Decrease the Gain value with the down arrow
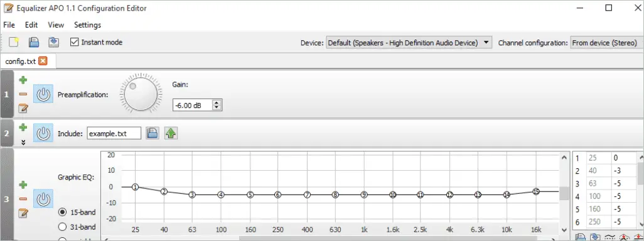This screenshot has height=241, width=644. pos(217,108)
